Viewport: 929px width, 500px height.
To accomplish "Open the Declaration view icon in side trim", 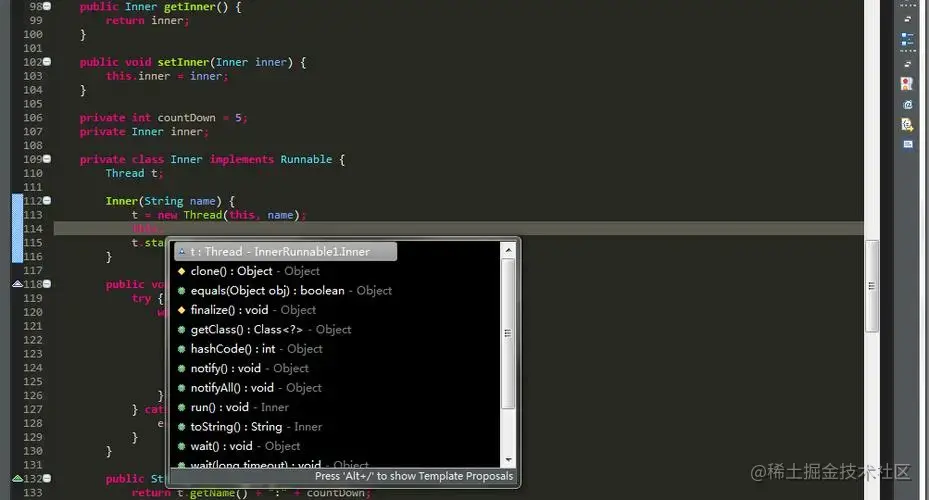I will pos(907,124).
